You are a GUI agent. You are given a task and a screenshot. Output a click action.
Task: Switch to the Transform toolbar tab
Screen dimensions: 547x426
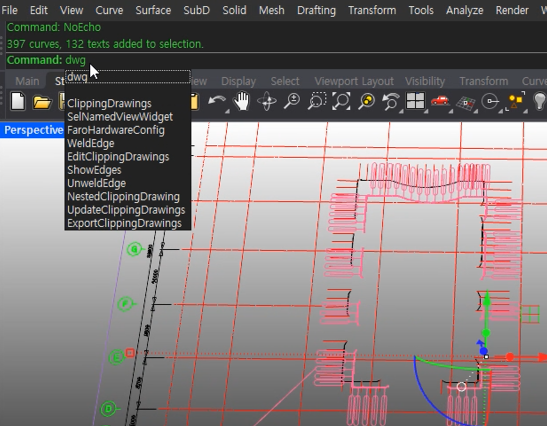coord(484,81)
